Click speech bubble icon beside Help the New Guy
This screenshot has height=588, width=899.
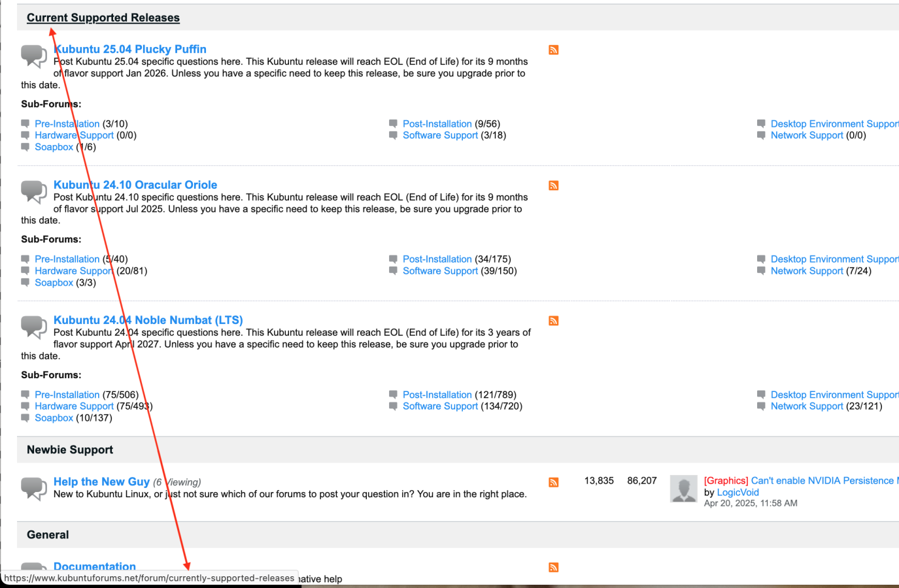click(34, 489)
